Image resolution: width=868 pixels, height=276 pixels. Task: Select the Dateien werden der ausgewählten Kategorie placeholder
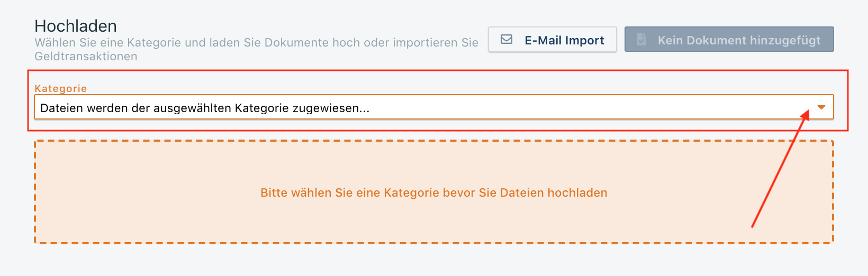(x=204, y=108)
